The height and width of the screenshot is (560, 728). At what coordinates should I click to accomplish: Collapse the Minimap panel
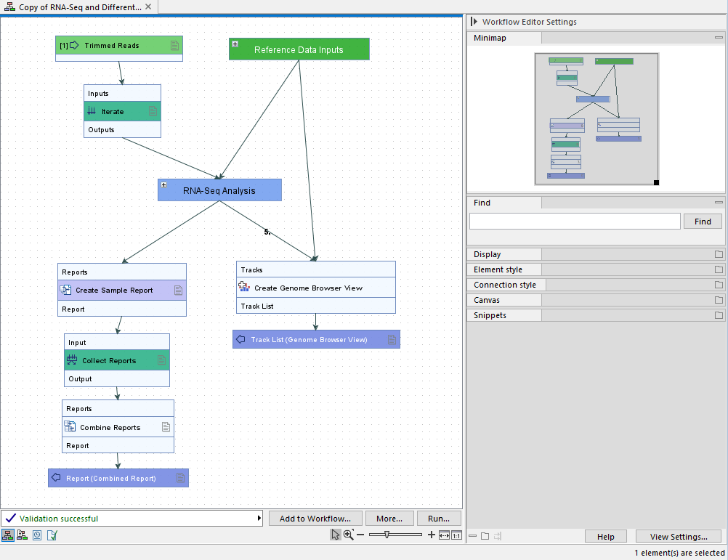tap(718, 37)
